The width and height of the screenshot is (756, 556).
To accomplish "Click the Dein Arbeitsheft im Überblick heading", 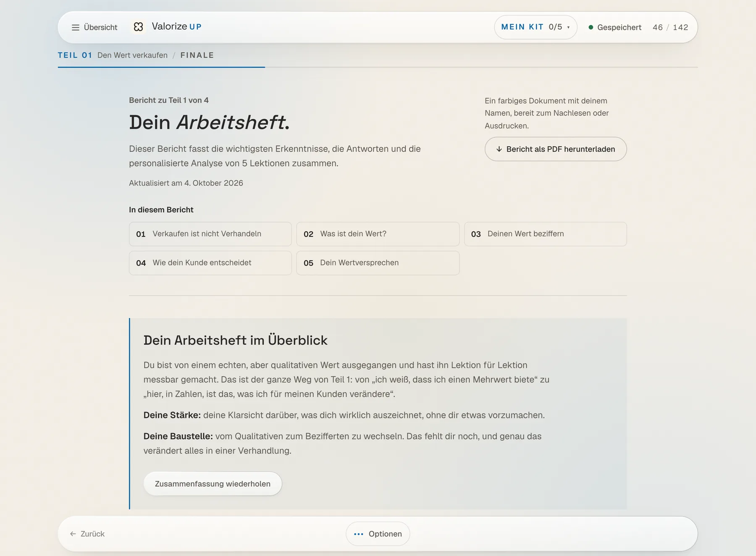I will [235, 340].
